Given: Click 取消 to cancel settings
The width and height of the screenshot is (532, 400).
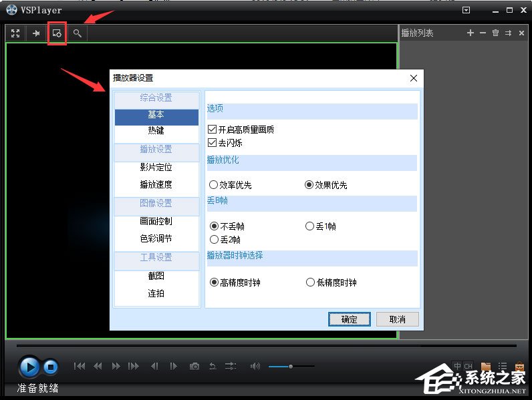Looking at the screenshot, I should coord(397,319).
